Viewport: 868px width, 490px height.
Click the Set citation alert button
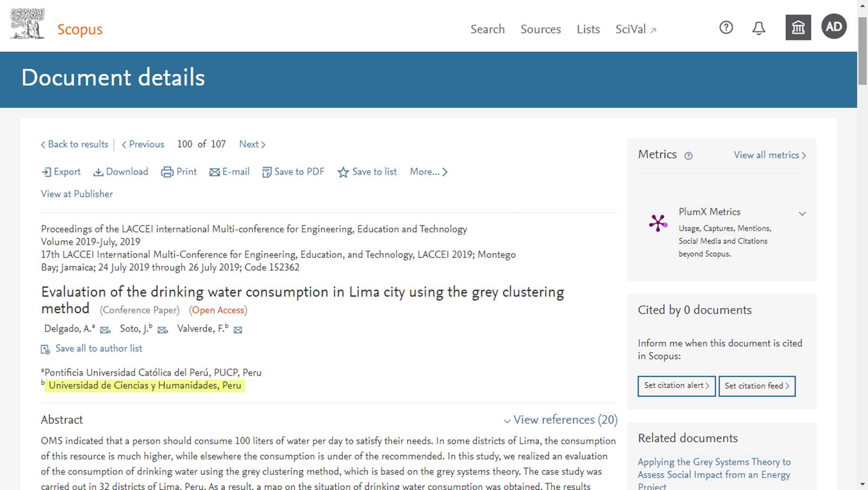[x=677, y=386]
